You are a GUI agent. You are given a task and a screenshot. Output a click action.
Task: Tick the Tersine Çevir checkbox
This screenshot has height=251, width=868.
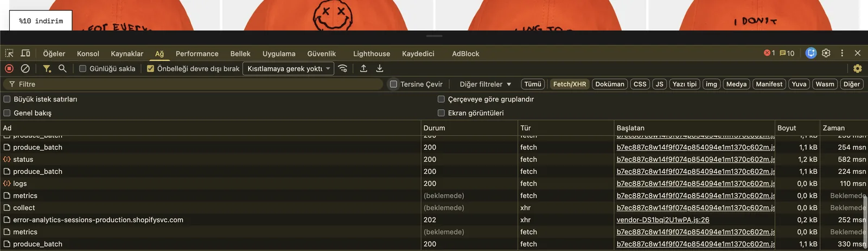pyautogui.click(x=393, y=84)
